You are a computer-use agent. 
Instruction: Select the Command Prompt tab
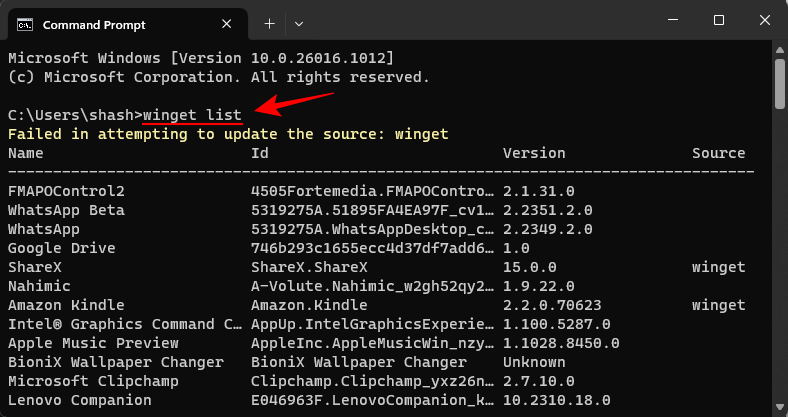coord(110,22)
